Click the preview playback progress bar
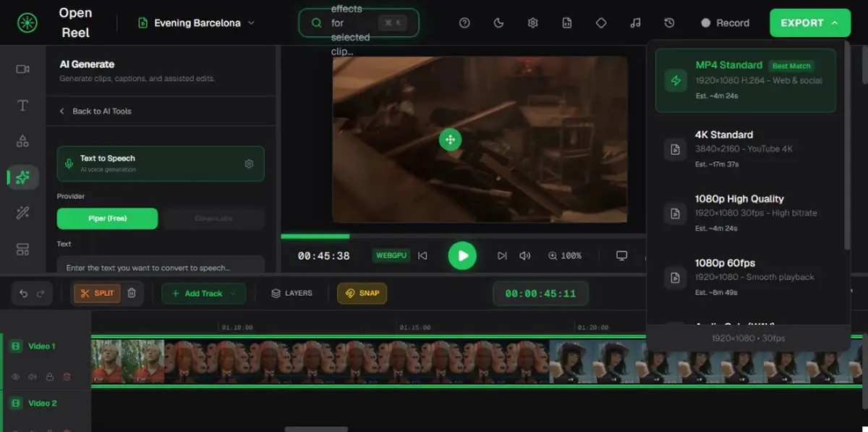 coord(463,236)
